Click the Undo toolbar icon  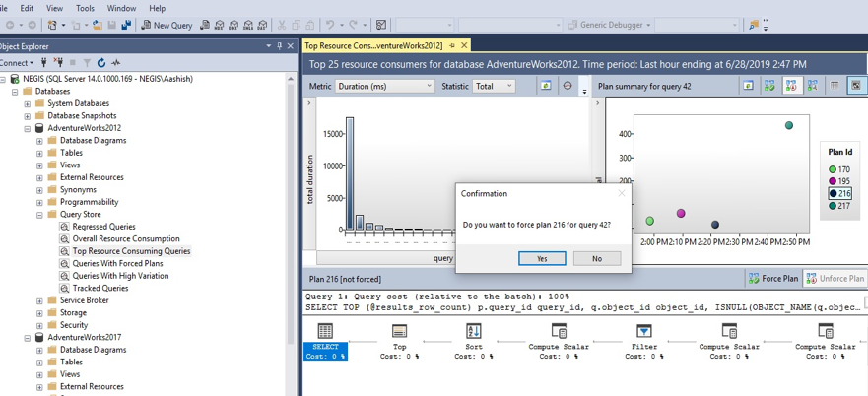(x=330, y=25)
